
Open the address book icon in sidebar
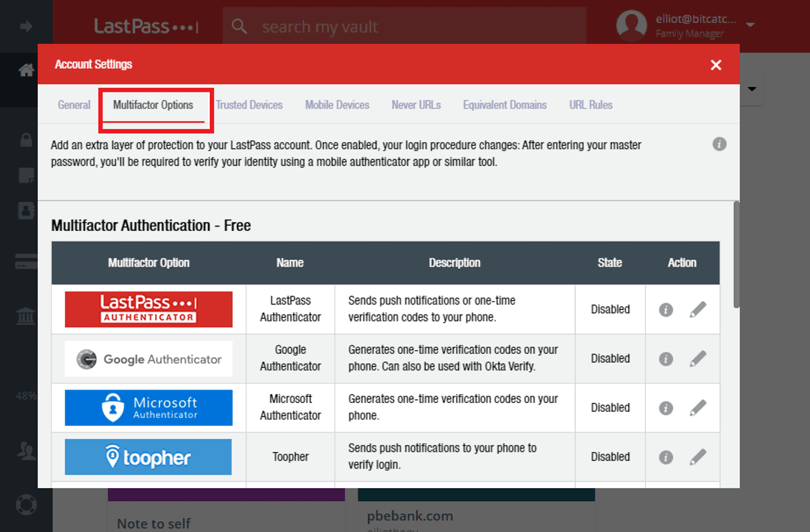pyautogui.click(x=26, y=211)
